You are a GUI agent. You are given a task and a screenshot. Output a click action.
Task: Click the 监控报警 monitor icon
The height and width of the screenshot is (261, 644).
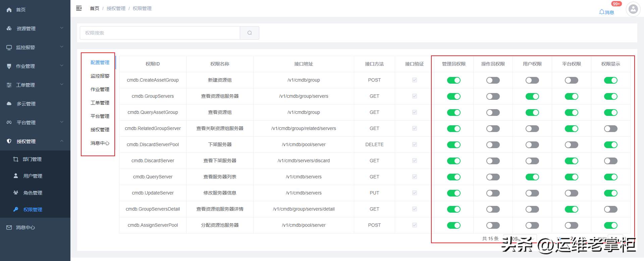tap(9, 47)
